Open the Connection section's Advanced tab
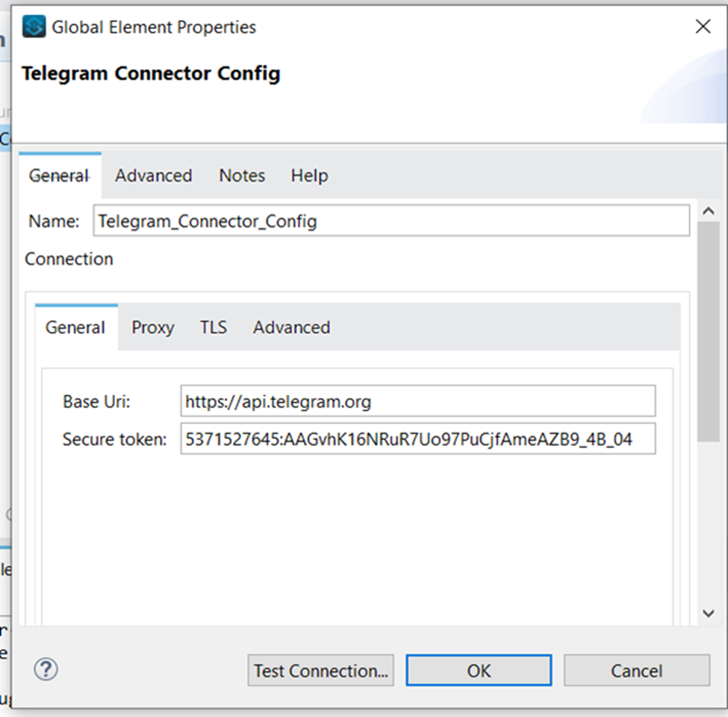The image size is (728, 717). [x=291, y=327]
